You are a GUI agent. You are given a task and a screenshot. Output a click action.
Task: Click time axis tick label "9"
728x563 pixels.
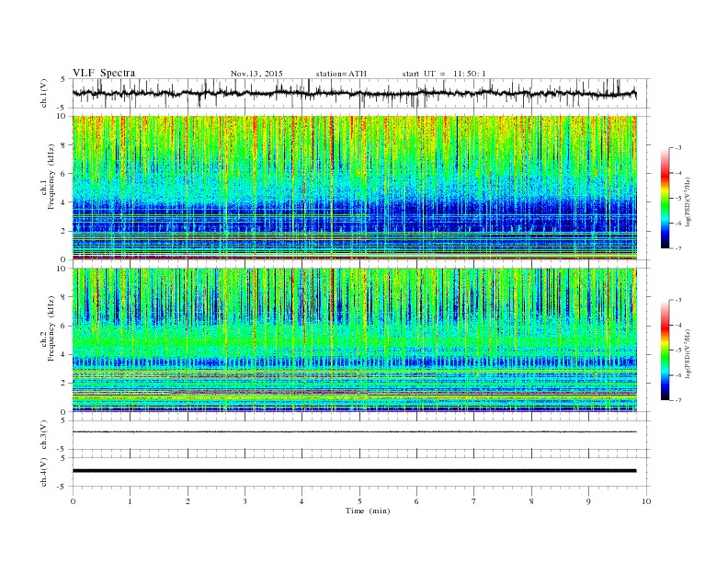pos(588,501)
